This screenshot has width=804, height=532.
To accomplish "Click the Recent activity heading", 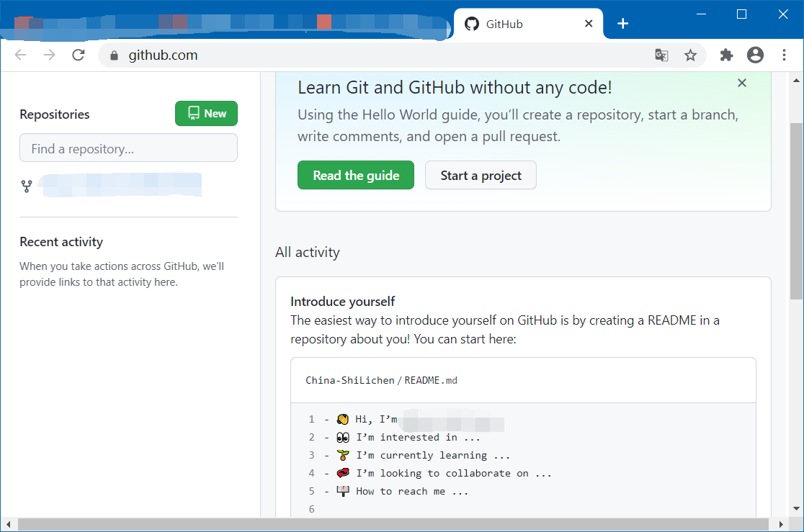I will pos(61,242).
